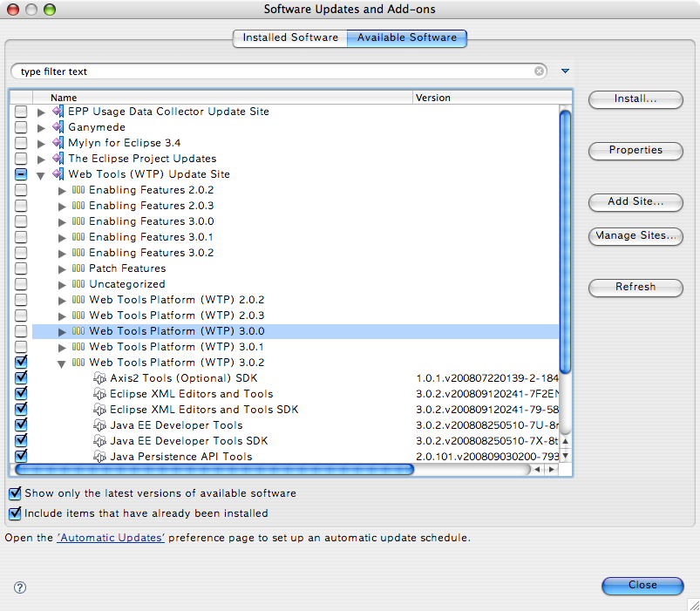Toggle the Web Tools (WTP) Update Site checkbox

pyautogui.click(x=21, y=174)
